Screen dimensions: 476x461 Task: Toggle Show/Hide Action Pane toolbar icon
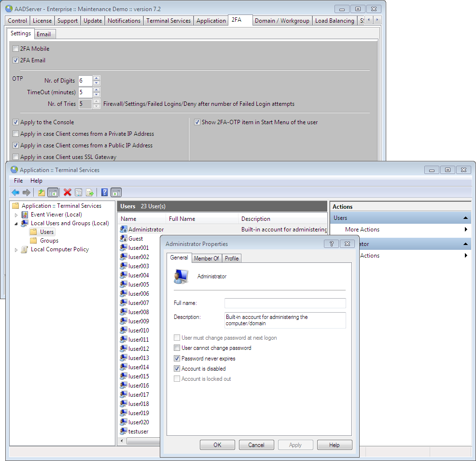click(x=116, y=192)
